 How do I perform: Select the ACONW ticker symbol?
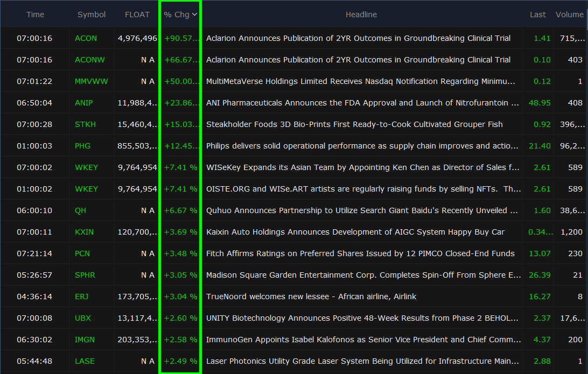(89, 60)
